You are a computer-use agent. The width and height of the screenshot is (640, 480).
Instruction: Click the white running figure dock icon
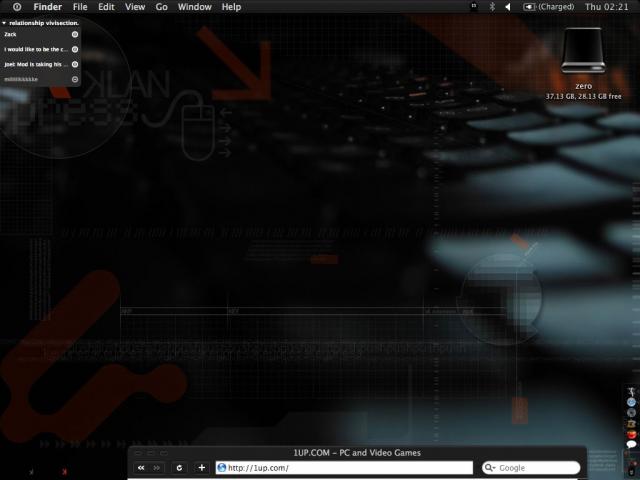[x=631, y=391]
